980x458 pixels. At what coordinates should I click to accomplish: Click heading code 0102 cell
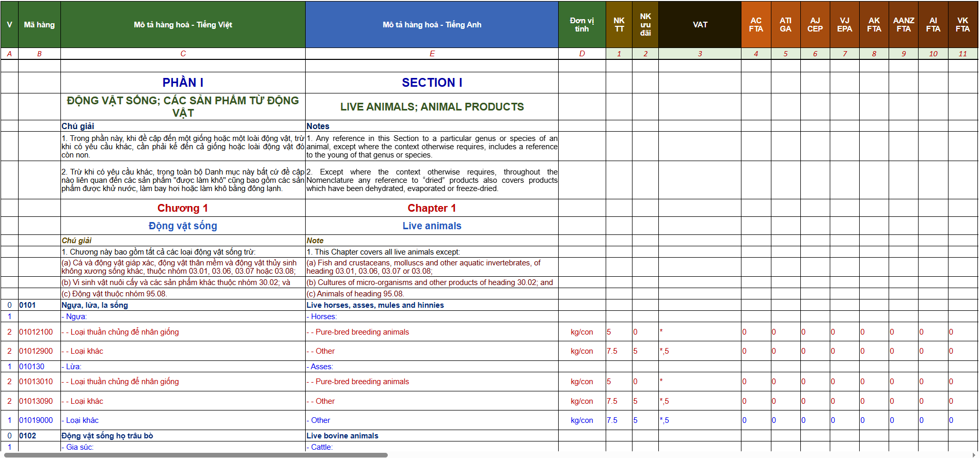(39, 436)
